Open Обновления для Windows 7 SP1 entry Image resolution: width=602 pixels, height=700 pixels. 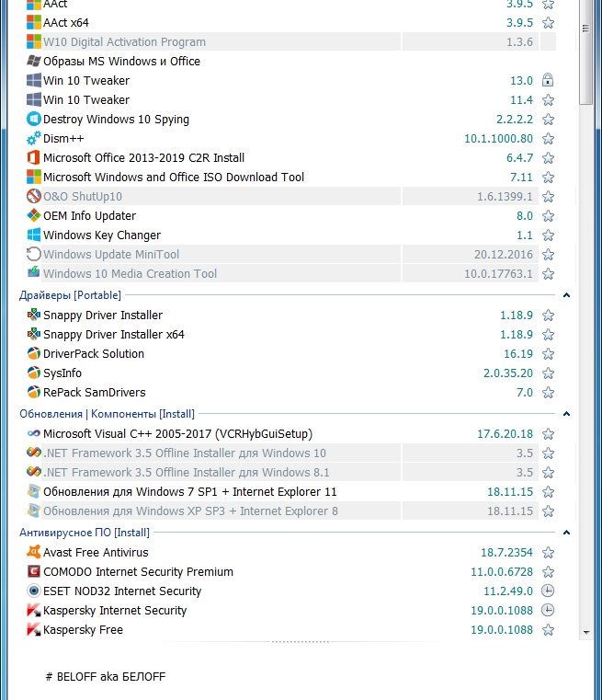190,491
